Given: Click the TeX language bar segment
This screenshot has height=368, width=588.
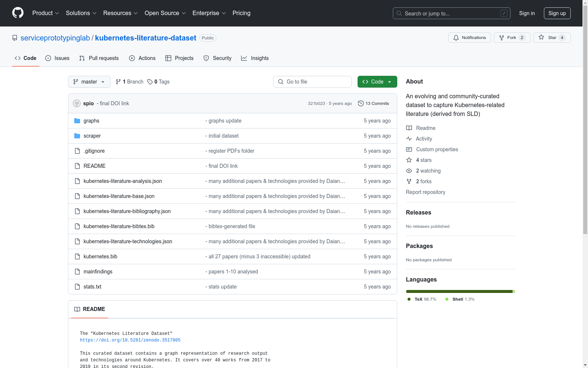Looking at the screenshot, I should (459, 291).
